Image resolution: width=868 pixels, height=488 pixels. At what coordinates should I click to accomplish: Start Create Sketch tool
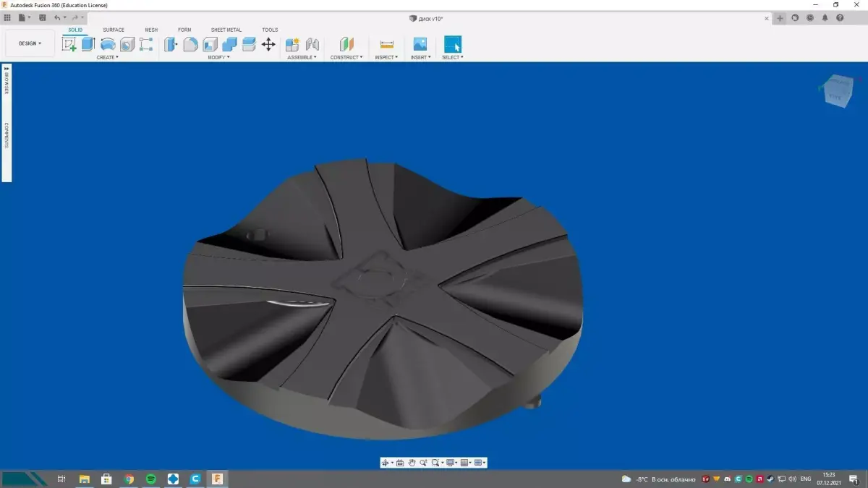(69, 44)
